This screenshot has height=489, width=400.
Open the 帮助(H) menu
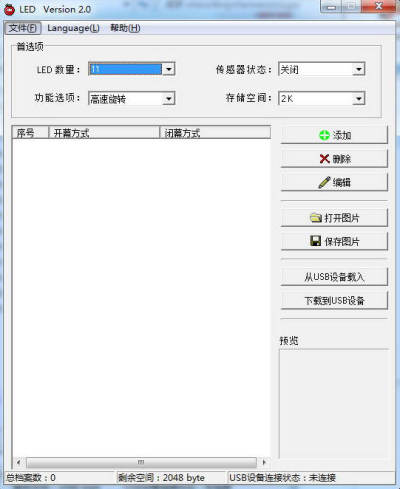pos(125,28)
